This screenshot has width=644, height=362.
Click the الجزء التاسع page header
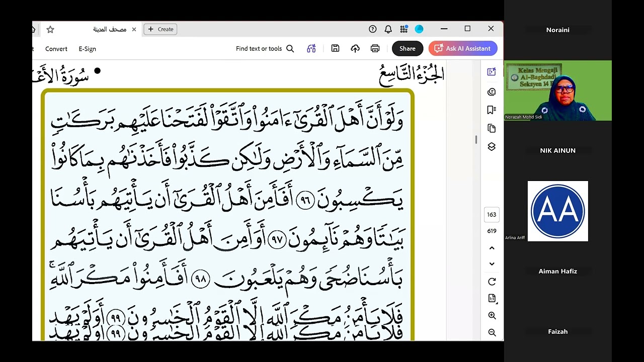[x=412, y=74]
